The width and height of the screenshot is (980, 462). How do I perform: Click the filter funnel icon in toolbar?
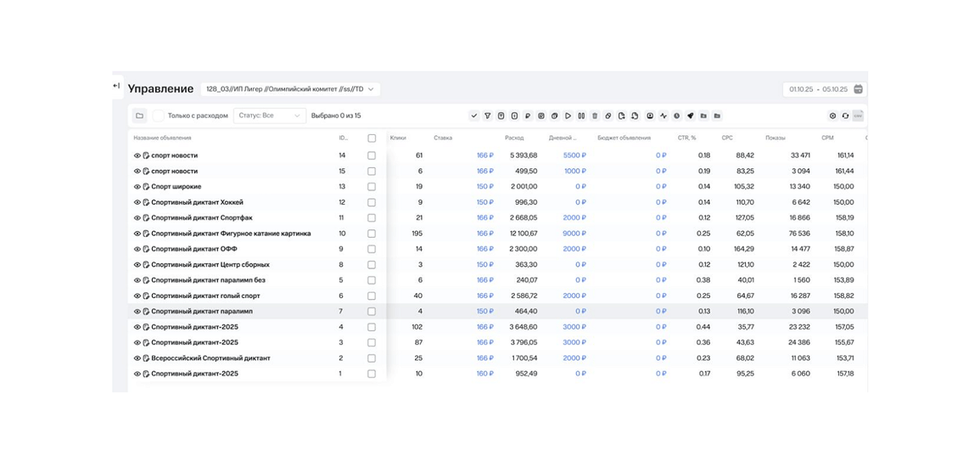coord(487,115)
